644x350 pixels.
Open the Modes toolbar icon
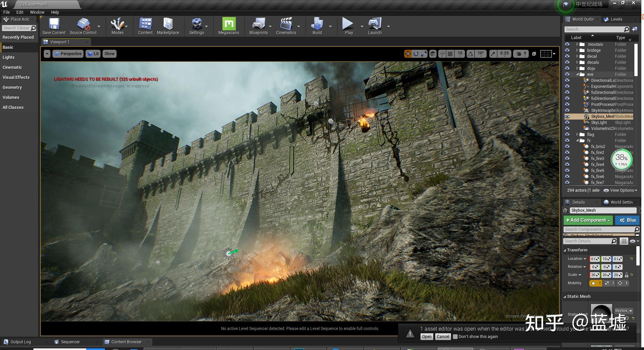point(117,26)
